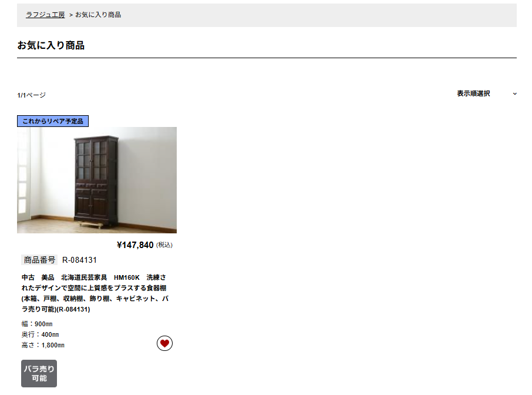Click the breadcrumb separator arrow
The height and width of the screenshot is (395, 532).
pos(71,15)
